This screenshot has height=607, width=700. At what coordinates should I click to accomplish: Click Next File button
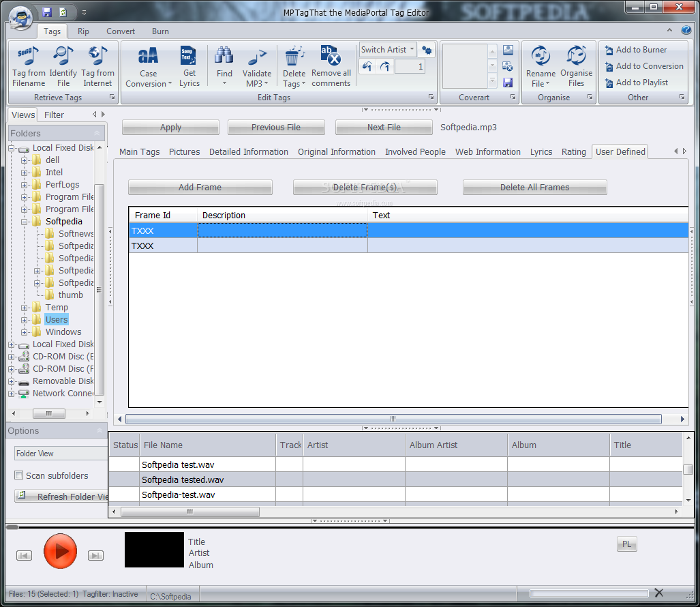[x=384, y=128]
